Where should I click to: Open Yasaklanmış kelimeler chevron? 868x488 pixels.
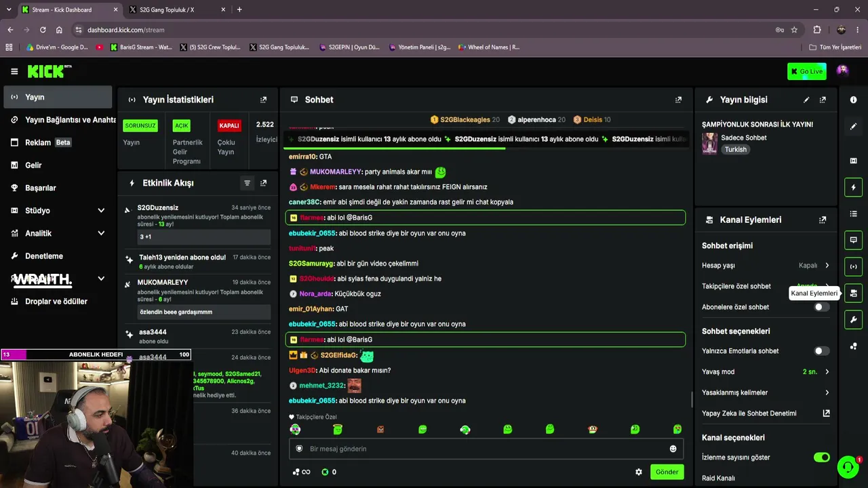coord(827,392)
